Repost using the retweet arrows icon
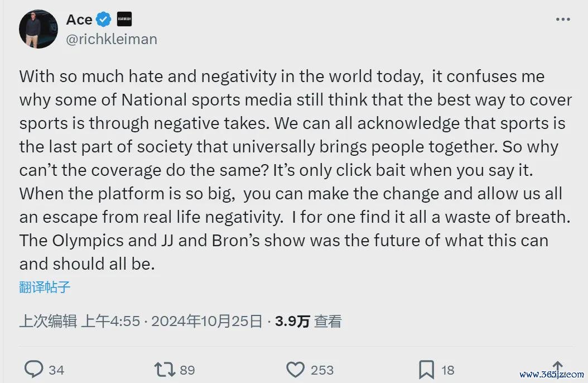Viewport: 588px width, 383px height. coord(164,369)
